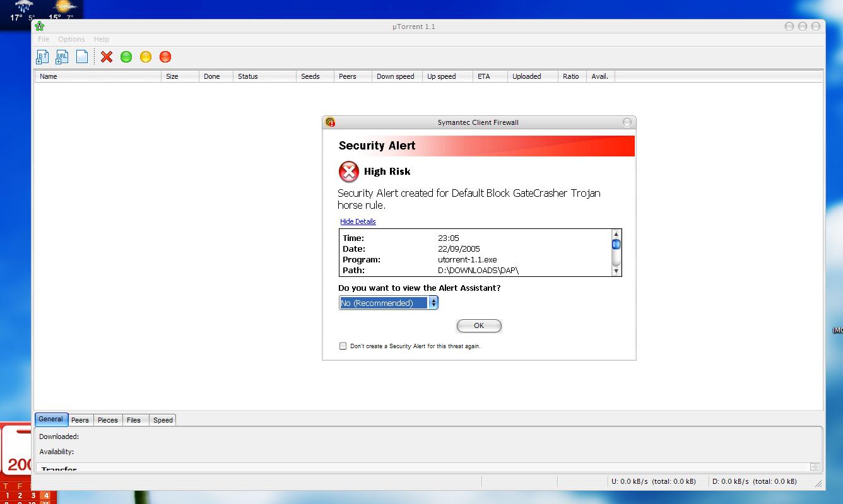Sort by the ETA column header
Screen dimensions: 843x504
click(490, 76)
